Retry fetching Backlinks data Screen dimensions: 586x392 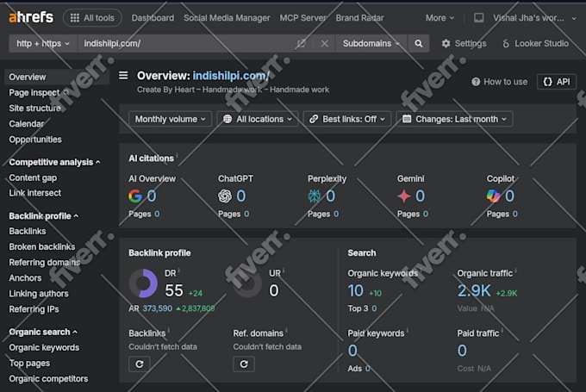[140, 364]
